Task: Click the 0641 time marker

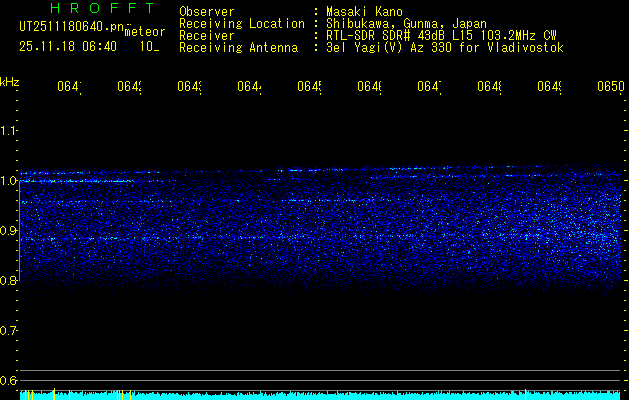Action: pyautogui.click(x=69, y=86)
